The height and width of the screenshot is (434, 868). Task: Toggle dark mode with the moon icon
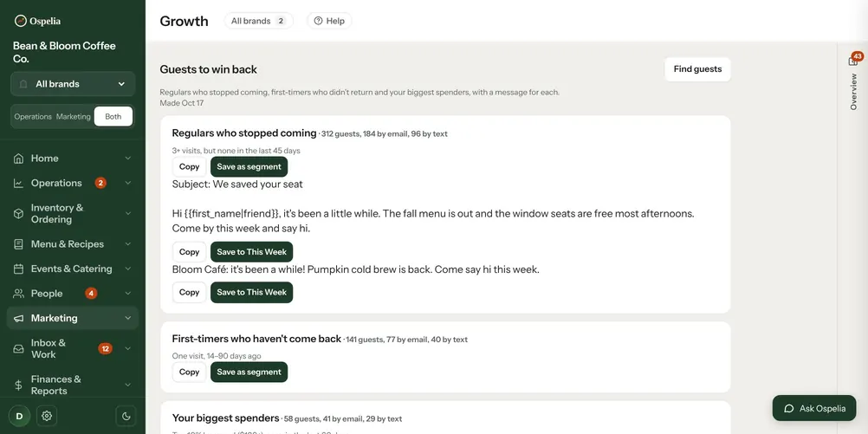coord(126,416)
